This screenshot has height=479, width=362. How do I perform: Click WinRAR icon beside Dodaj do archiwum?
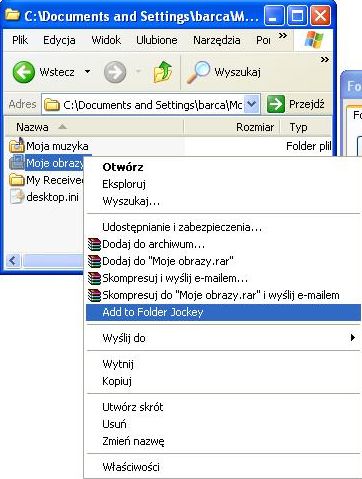click(x=94, y=244)
